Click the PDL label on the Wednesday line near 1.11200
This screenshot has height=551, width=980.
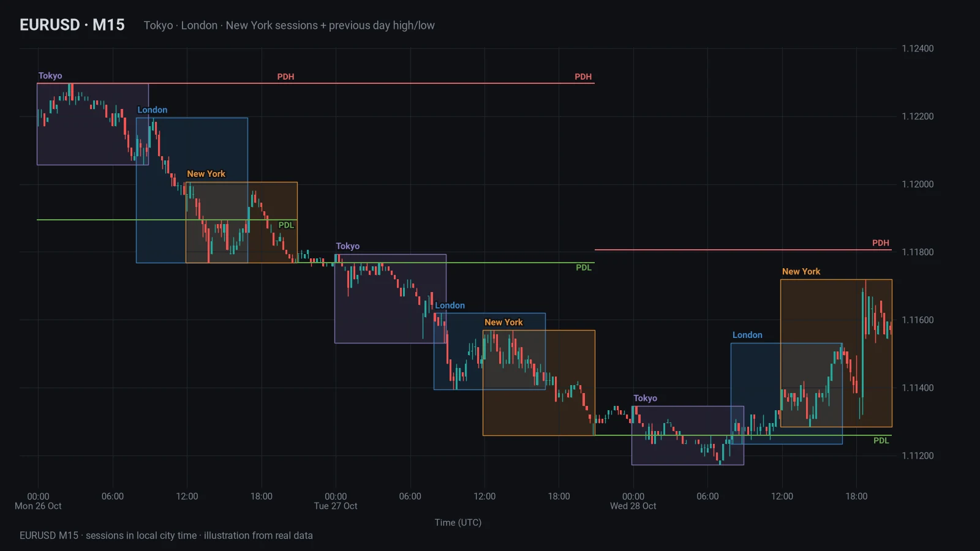pyautogui.click(x=881, y=441)
